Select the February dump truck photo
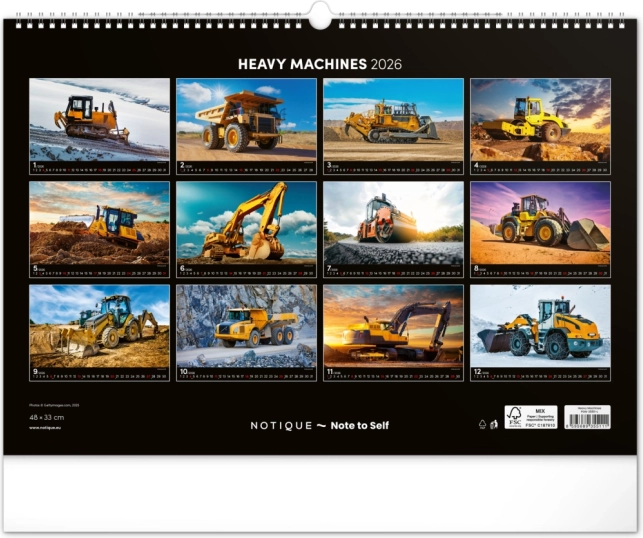 [x=246, y=118]
